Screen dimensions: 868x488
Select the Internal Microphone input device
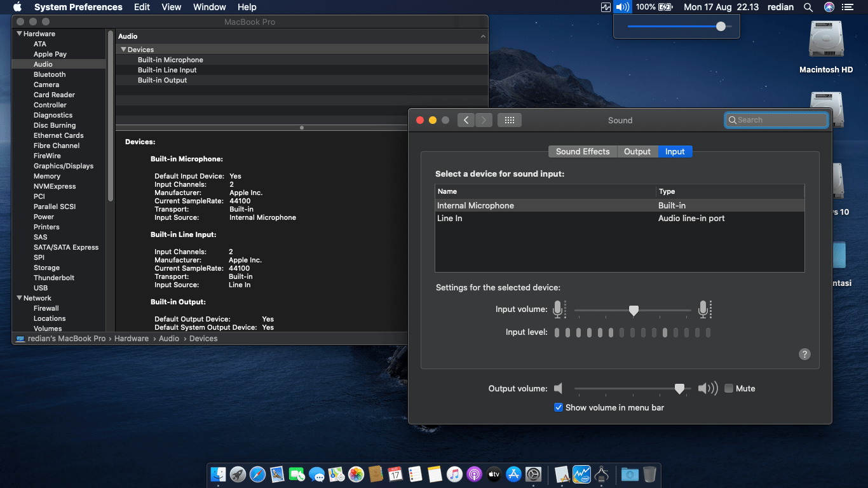point(620,205)
